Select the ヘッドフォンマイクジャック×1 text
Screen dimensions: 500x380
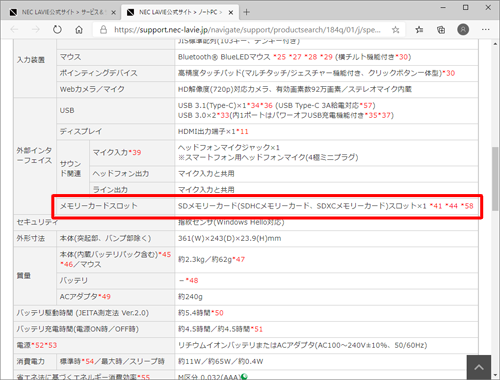click(x=229, y=148)
